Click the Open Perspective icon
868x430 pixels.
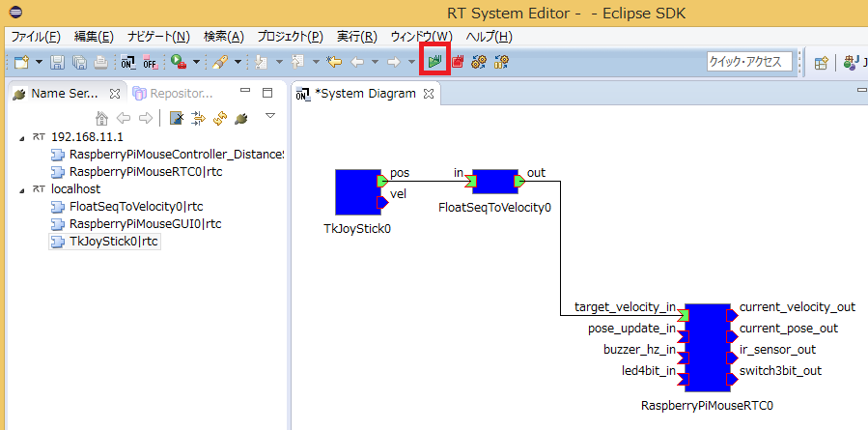[x=821, y=62]
